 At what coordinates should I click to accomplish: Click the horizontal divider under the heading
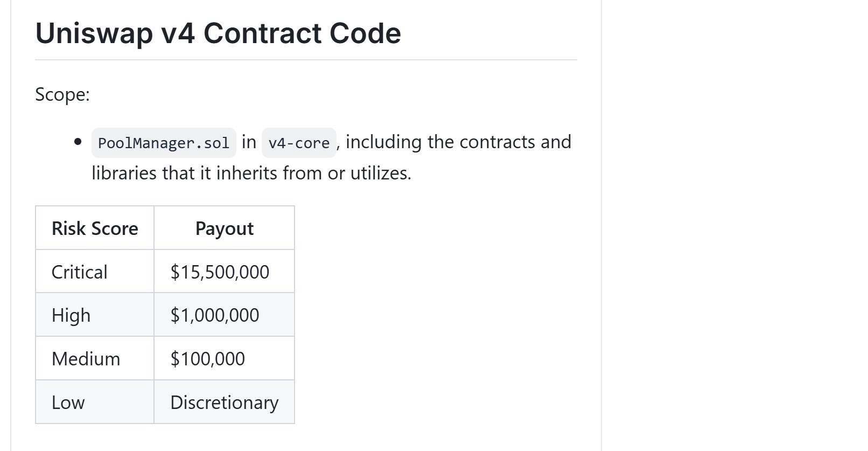coord(306,60)
